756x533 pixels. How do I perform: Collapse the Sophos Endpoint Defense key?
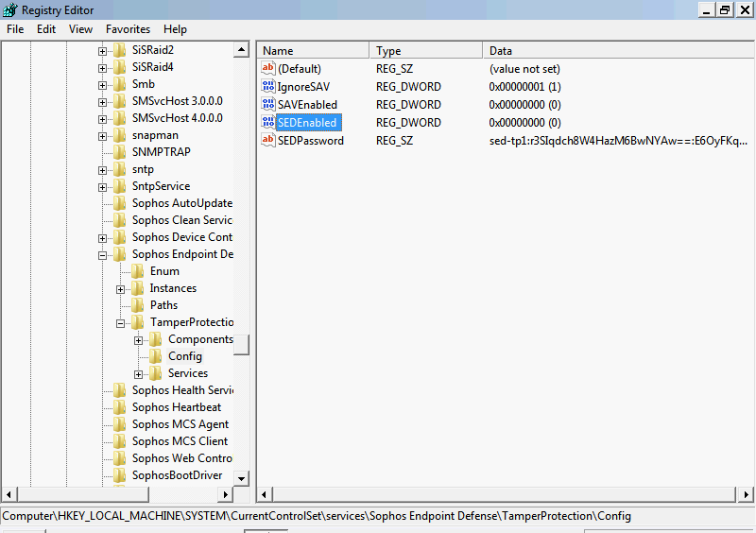click(x=102, y=255)
